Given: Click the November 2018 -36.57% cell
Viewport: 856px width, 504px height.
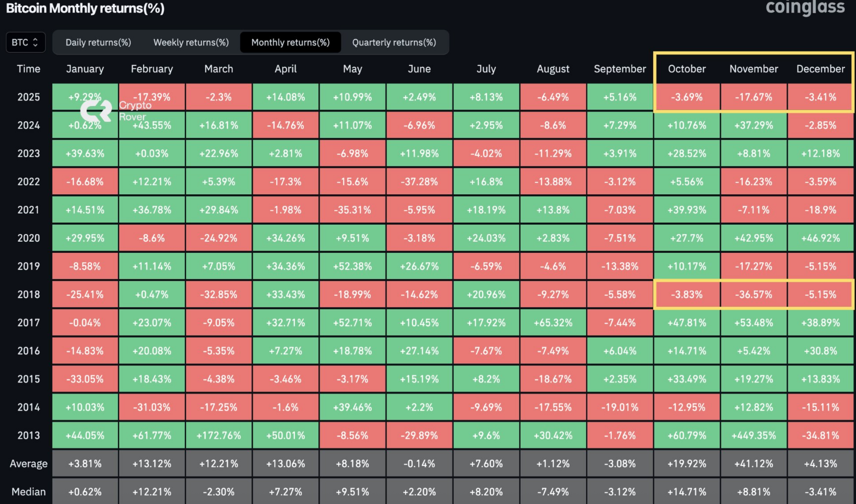Looking at the screenshot, I should [754, 294].
